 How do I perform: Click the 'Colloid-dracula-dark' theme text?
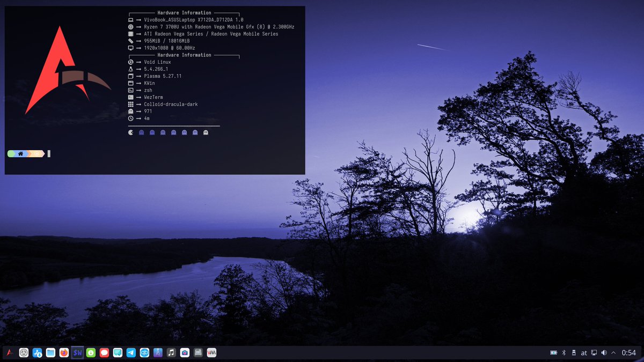coord(171,104)
